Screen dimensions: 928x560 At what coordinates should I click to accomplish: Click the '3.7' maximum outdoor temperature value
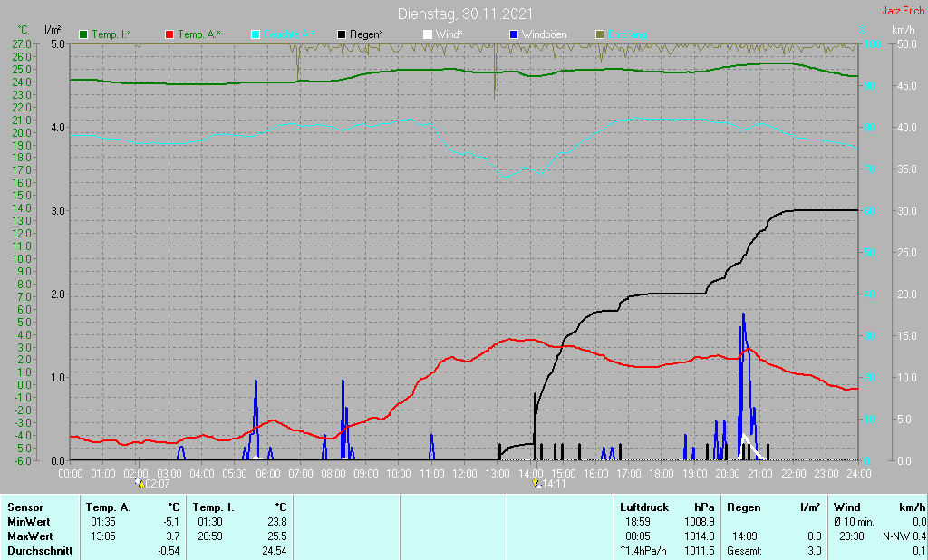coord(172,536)
